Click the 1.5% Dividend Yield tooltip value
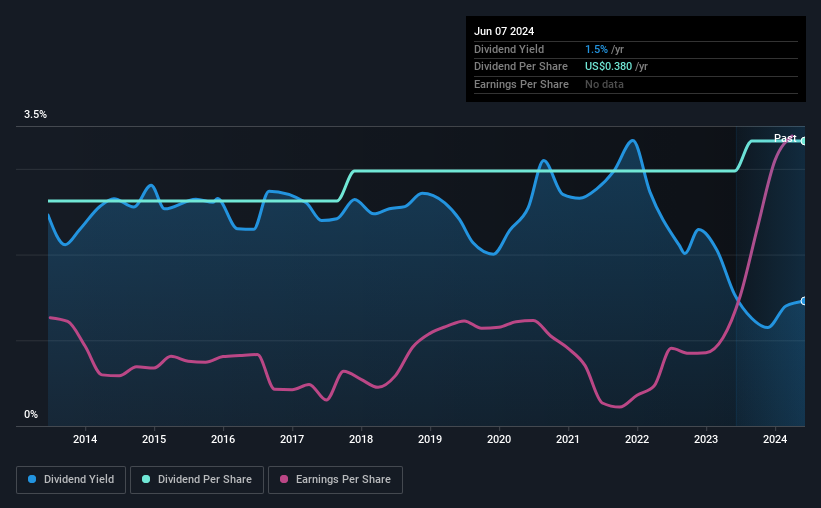 [x=596, y=49]
